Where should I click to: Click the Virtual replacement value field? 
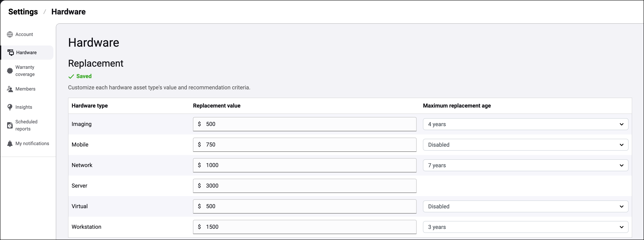(305, 206)
